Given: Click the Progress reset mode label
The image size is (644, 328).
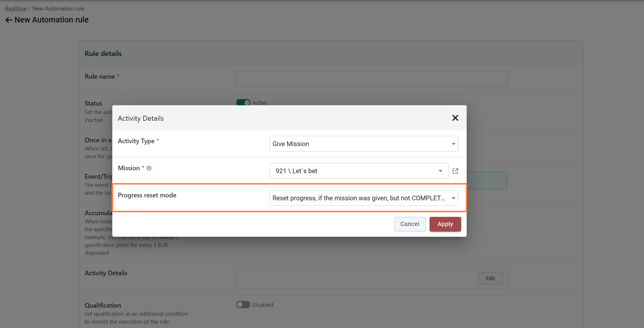Looking at the screenshot, I should tap(147, 195).
